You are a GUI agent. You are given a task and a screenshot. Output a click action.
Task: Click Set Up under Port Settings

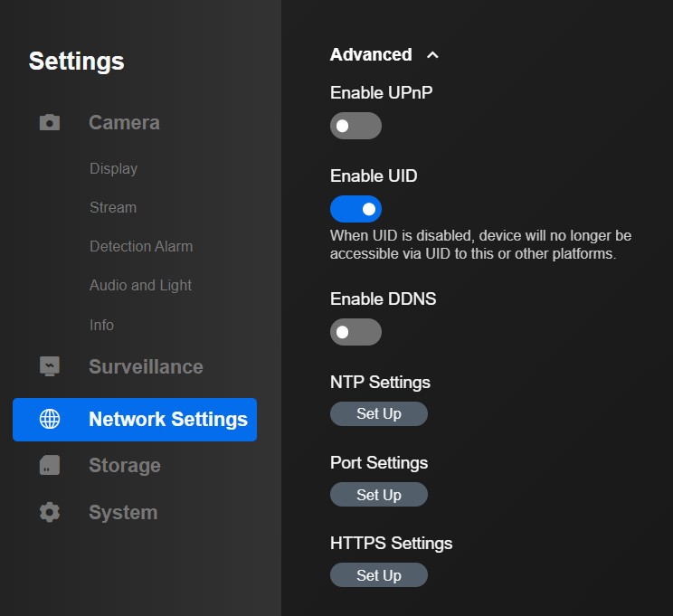(x=379, y=495)
